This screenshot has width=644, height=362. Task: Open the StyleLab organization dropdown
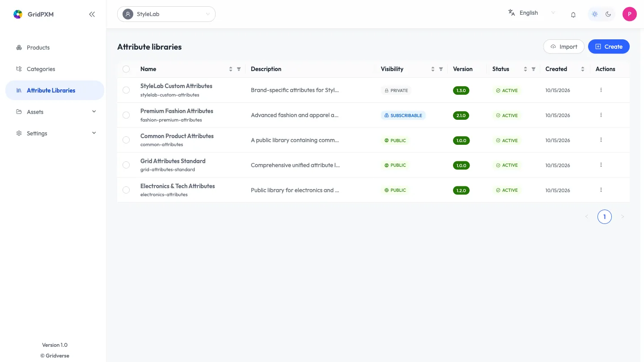click(x=166, y=14)
